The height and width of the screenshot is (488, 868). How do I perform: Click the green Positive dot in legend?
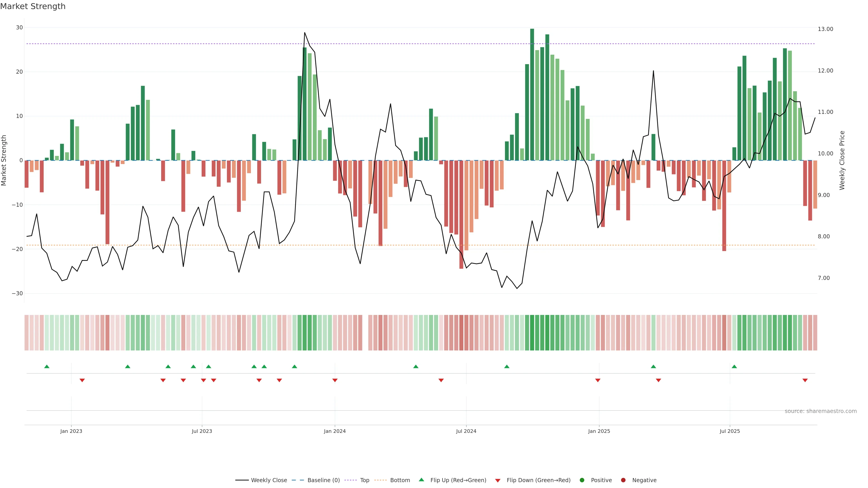pyautogui.click(x=582, y=480)
